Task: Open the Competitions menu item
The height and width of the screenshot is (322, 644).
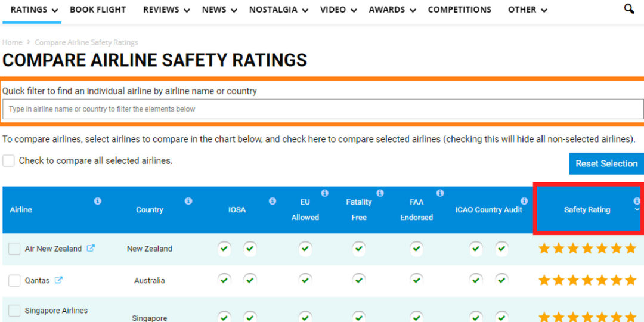Action: (x=459, y=10)
